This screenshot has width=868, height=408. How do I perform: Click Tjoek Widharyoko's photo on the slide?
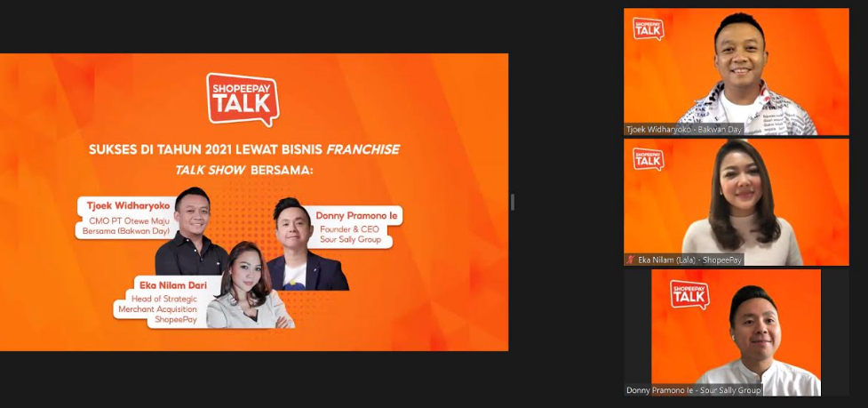[x=192, y=231]
